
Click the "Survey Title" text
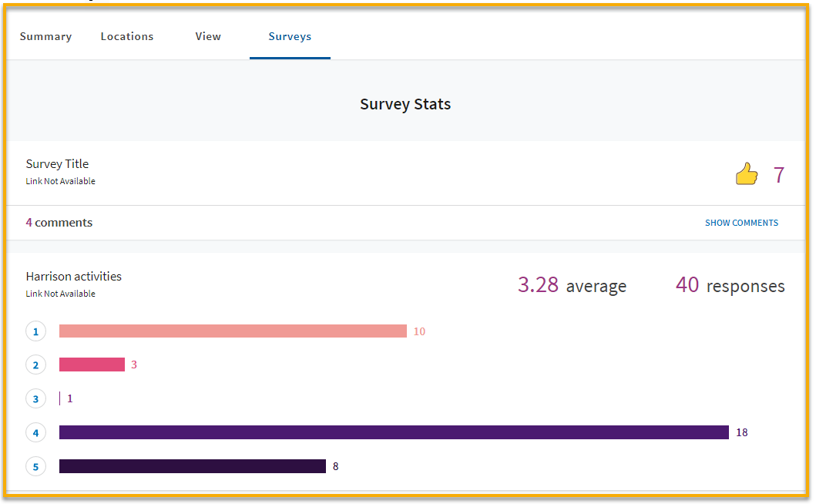57,164
